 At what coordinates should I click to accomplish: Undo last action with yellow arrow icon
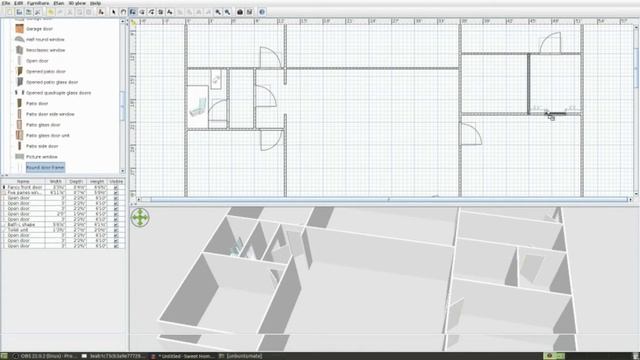point(51,12)
